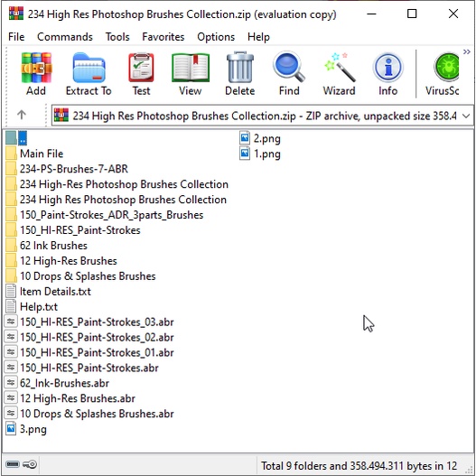The image size is (476, 476).
Task: Select 150_HI-RES_Paint-Strokes_02.abr file
Action: click(x=89, y=337)
